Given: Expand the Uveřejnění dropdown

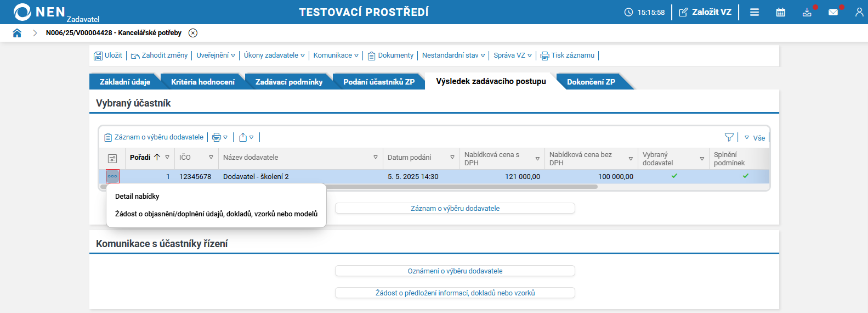Looking at the screenshot, I should [x=215, y=55].
